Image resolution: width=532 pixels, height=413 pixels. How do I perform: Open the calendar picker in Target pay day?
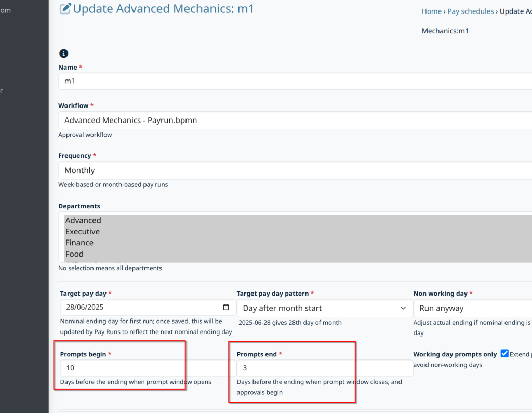tap(225, 308)
